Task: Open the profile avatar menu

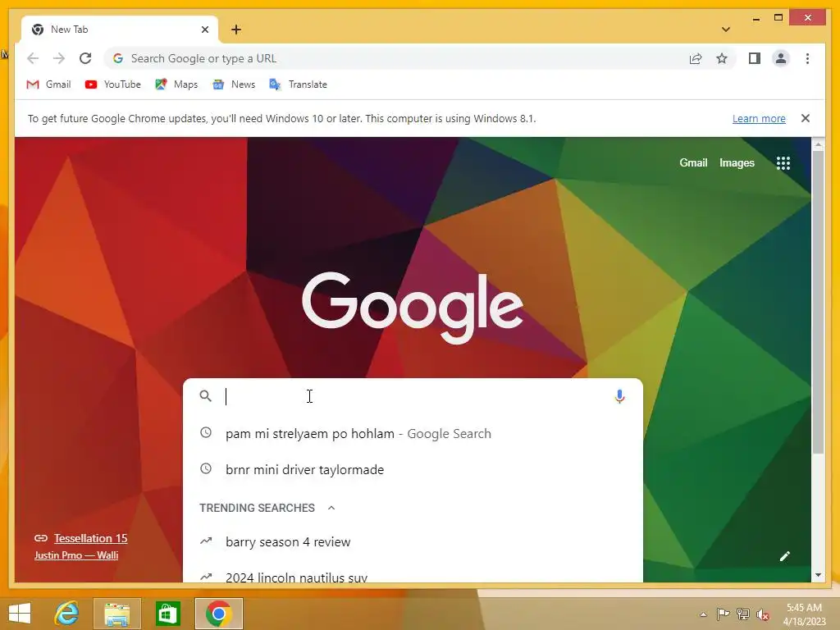Action: pyautogui.click(x=781, y=58)
